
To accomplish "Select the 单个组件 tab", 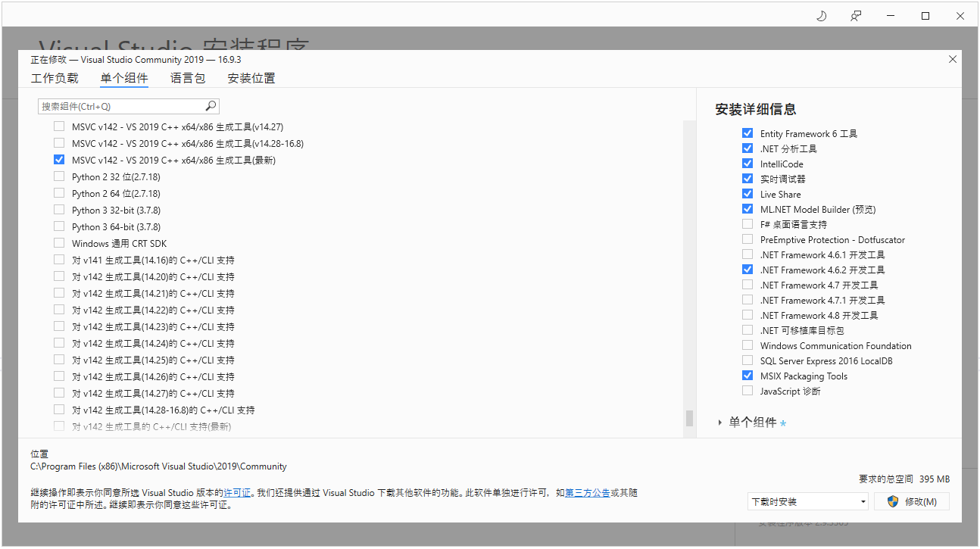I will [124, 78].
